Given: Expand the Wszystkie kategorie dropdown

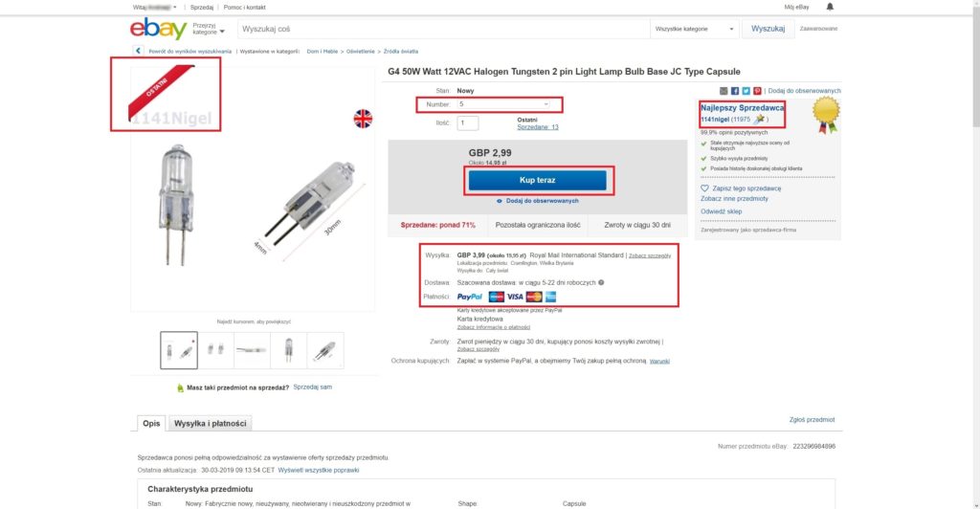Looking at the screenshot, I should point(695,29).
